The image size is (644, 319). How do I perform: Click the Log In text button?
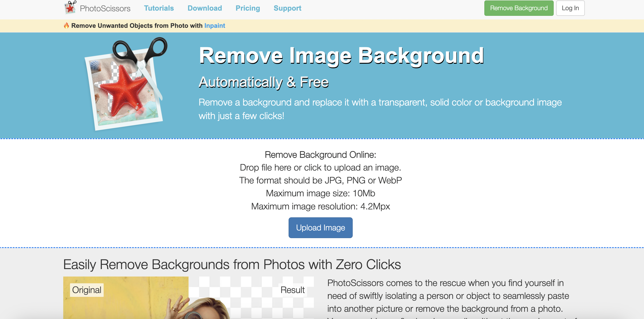(571, 8)
